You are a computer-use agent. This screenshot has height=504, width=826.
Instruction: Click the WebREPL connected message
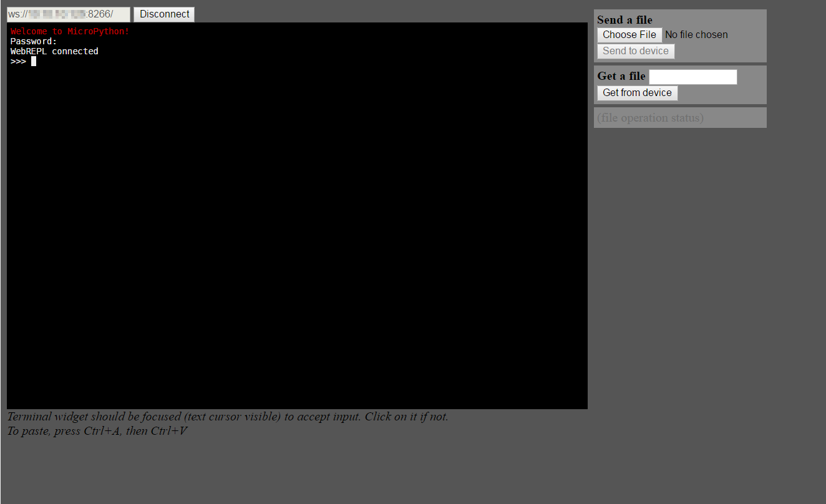click(x=54, y=51)
